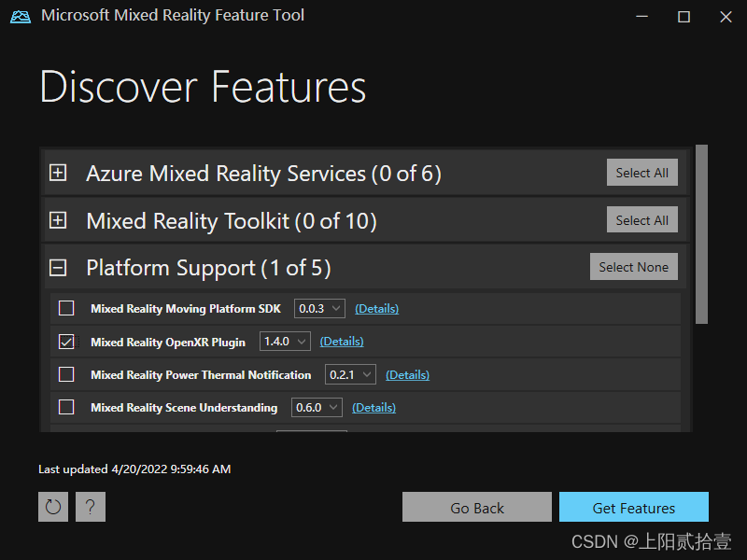The image size is (747, 560).
Task: Click the Mixed Reality OpenXR Plugin label
Action: pos(168,343)
